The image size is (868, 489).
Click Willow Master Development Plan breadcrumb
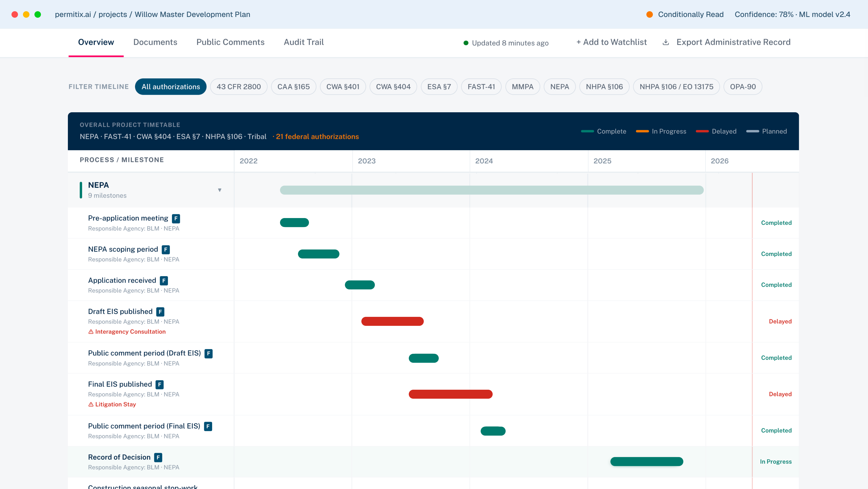point(192,14)
